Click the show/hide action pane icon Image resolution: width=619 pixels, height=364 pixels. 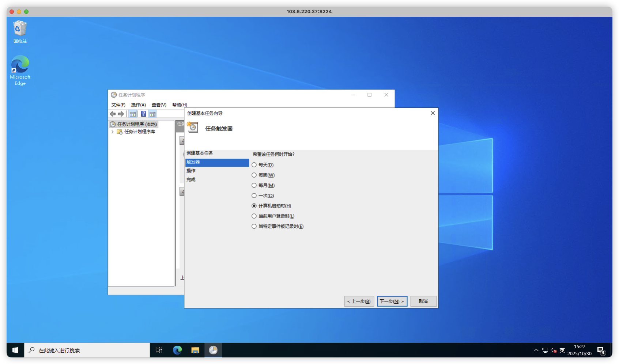pos(152,114)
